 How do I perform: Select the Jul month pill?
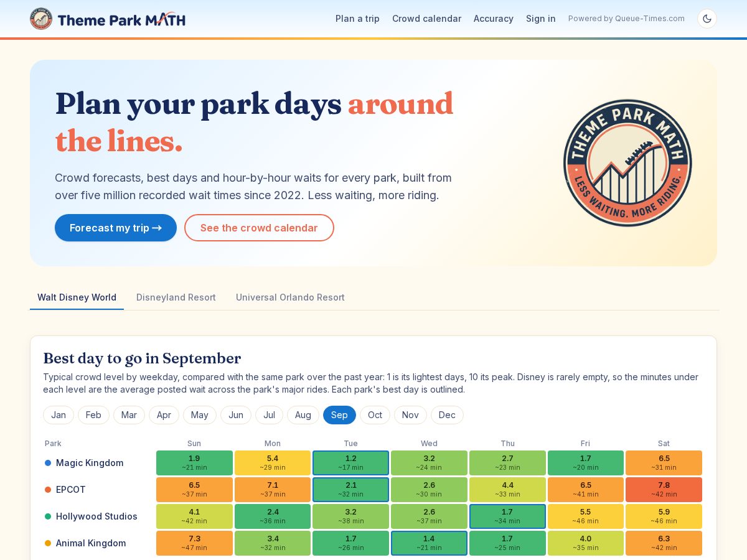[269, 415]
